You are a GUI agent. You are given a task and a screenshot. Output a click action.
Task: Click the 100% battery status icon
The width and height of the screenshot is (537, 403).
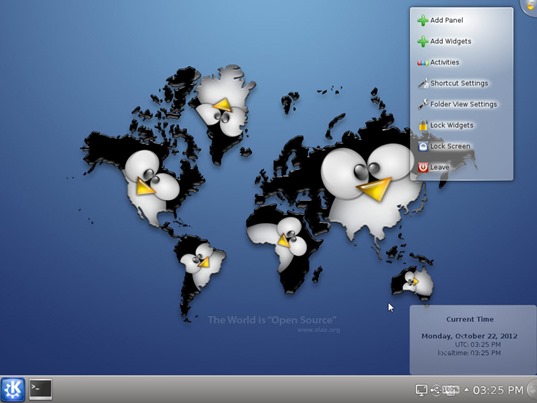click(451, 390)
